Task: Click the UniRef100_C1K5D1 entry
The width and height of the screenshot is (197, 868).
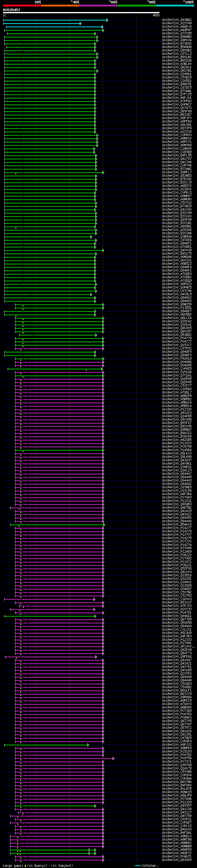Action: [x=177, y=81]
